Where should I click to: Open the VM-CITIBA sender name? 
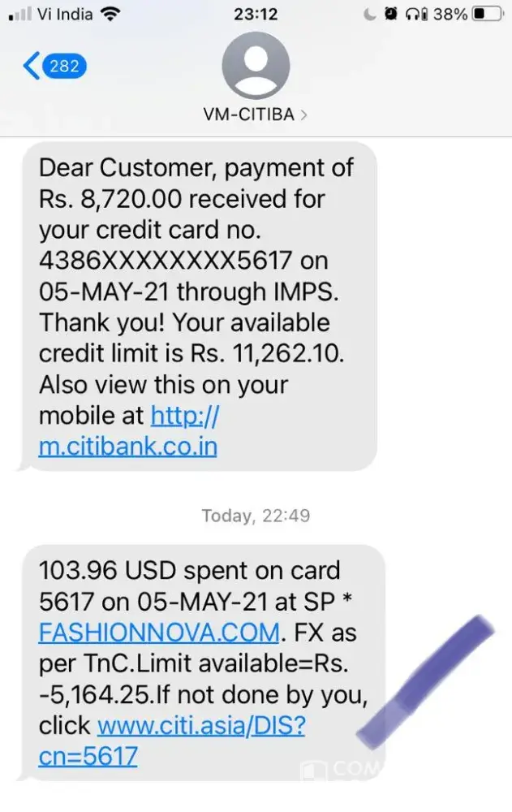(x=248, y=114)
